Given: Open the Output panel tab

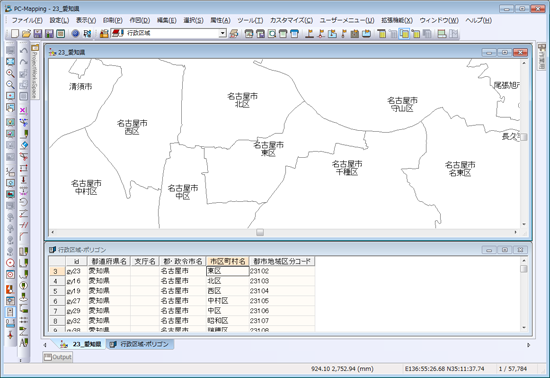Looking at the screenshot, I should 58,357.
